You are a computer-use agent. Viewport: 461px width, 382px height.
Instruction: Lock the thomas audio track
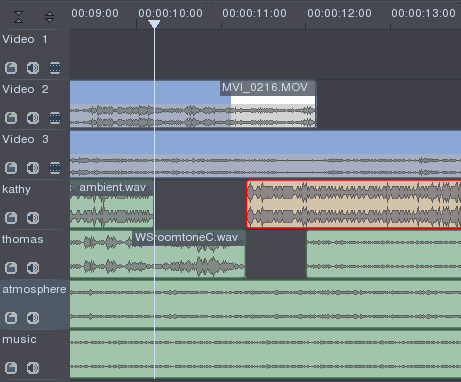pyautogui.click(x=11, y=268)
